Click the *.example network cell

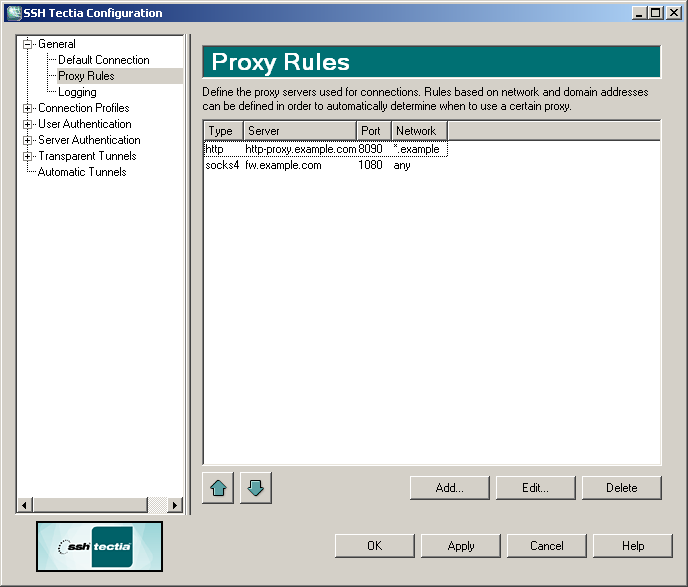pyautogui.click(x=416, y=149)
